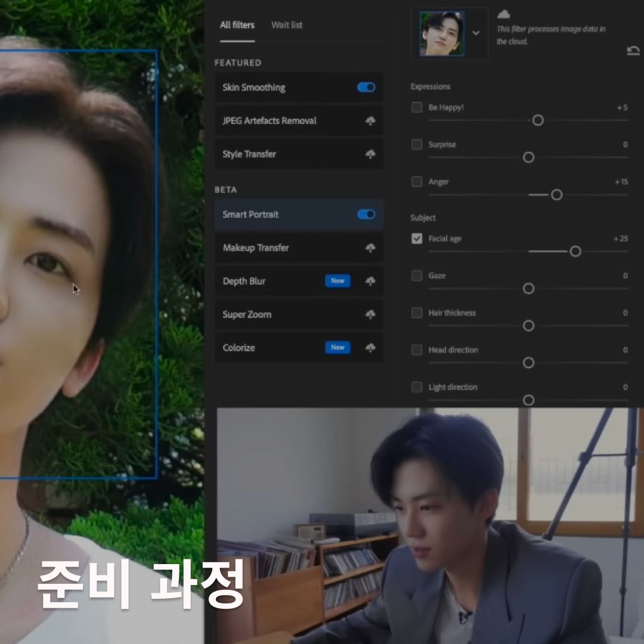Screen dimensions: 644x644
Task: Click the cloud processing icon above filter note
Action: click(504, 14)
